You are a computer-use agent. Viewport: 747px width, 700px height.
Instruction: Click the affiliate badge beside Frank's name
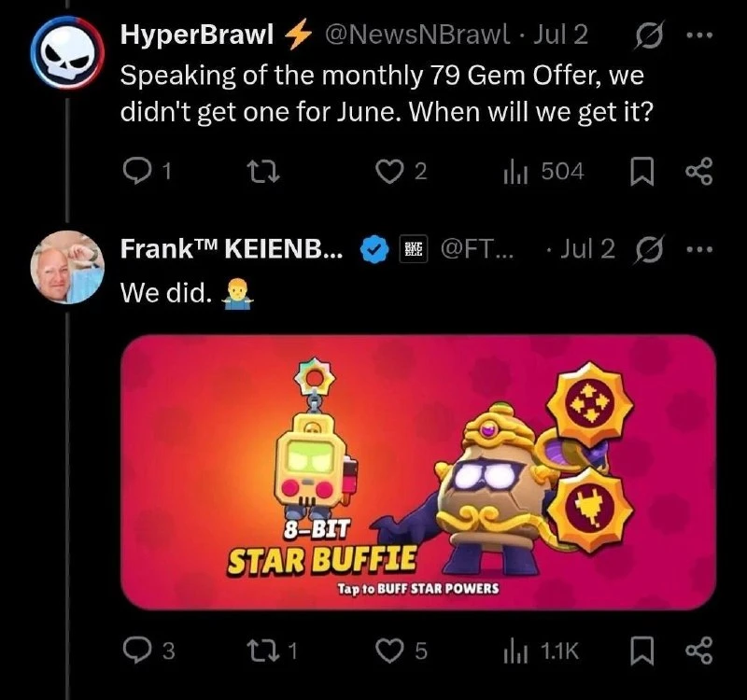(414, 248)
